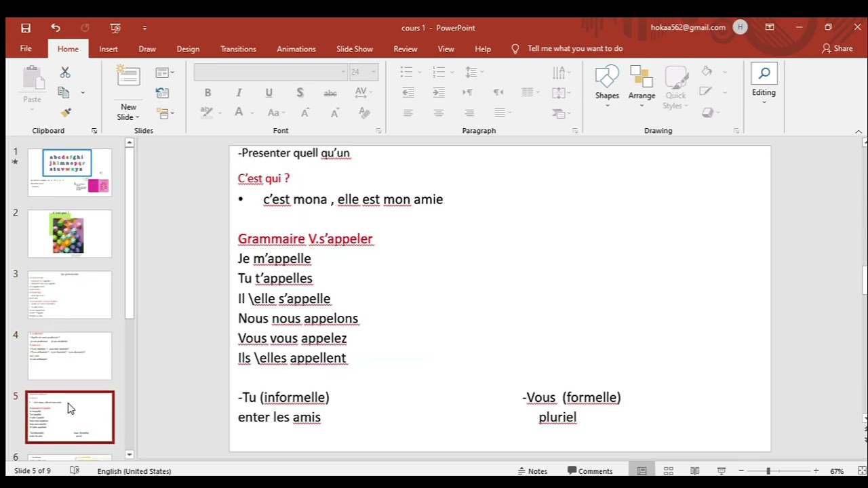The image size is (868, 488).
Task: Open the Animations tab
Action: 296,49
